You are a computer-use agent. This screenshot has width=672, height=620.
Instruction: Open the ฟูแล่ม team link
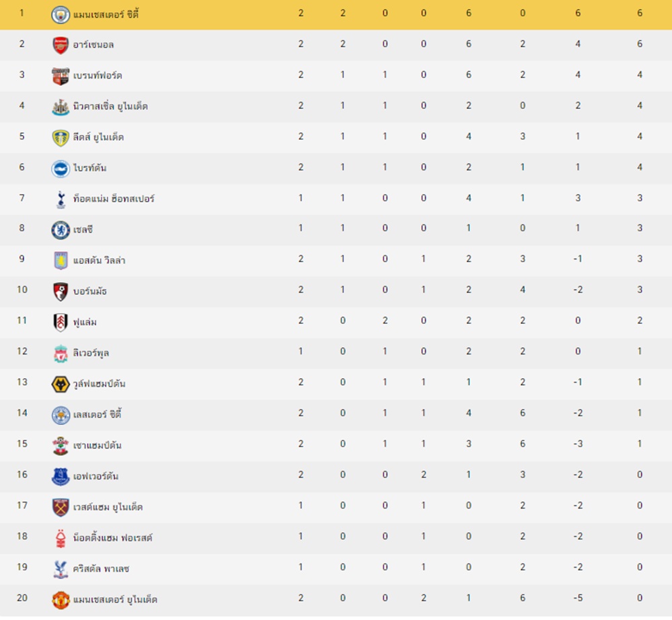pyautogui.click(x=85, y=322)
